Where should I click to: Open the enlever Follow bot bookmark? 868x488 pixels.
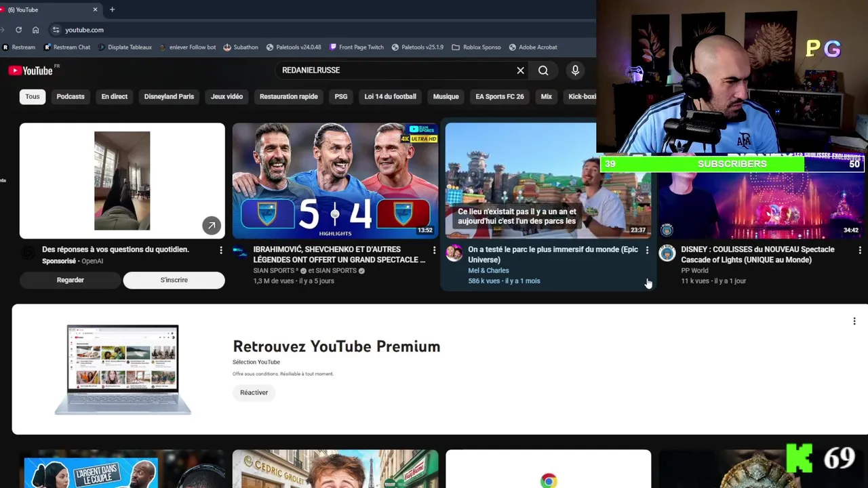187,47
